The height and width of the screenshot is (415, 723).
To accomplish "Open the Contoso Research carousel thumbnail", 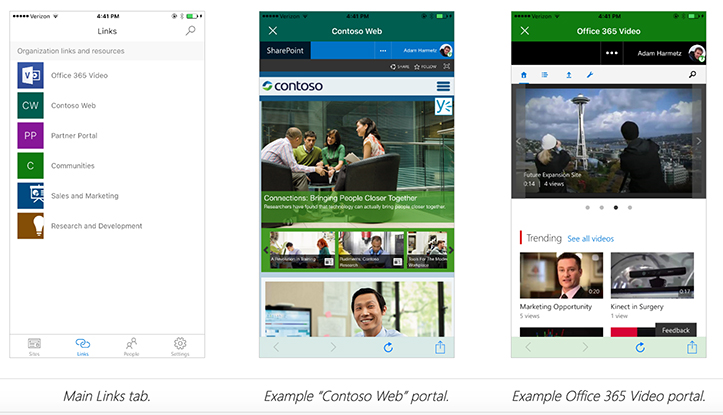I will [x=371, y=249].
